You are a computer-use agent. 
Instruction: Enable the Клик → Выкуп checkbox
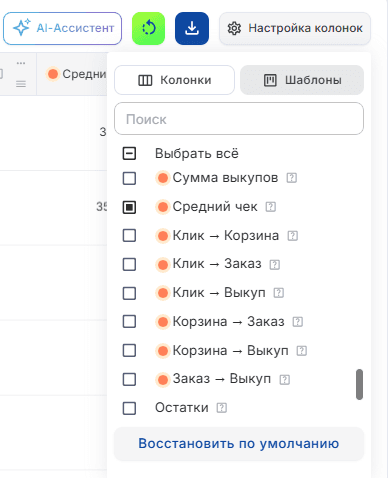click(129, 293)
